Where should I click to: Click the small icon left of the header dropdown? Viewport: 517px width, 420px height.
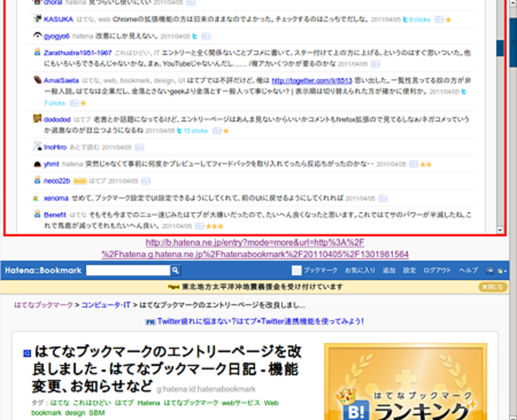pos(490,271)
